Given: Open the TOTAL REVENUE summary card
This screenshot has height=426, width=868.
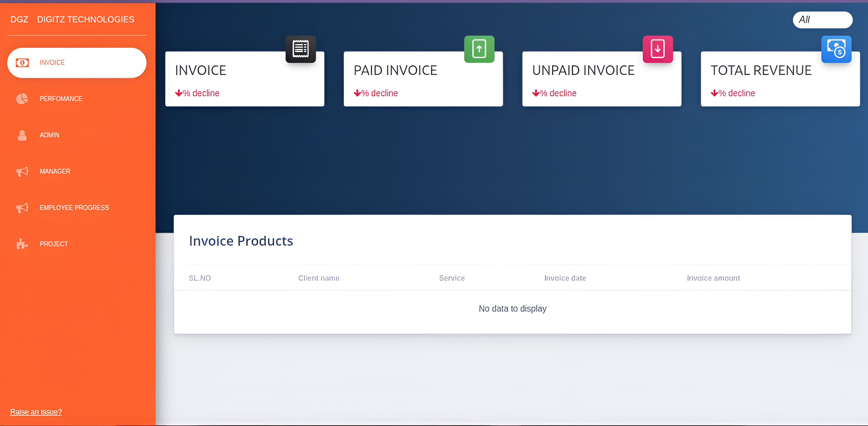Looking at the screenshot, I should [x=781, y=79].
